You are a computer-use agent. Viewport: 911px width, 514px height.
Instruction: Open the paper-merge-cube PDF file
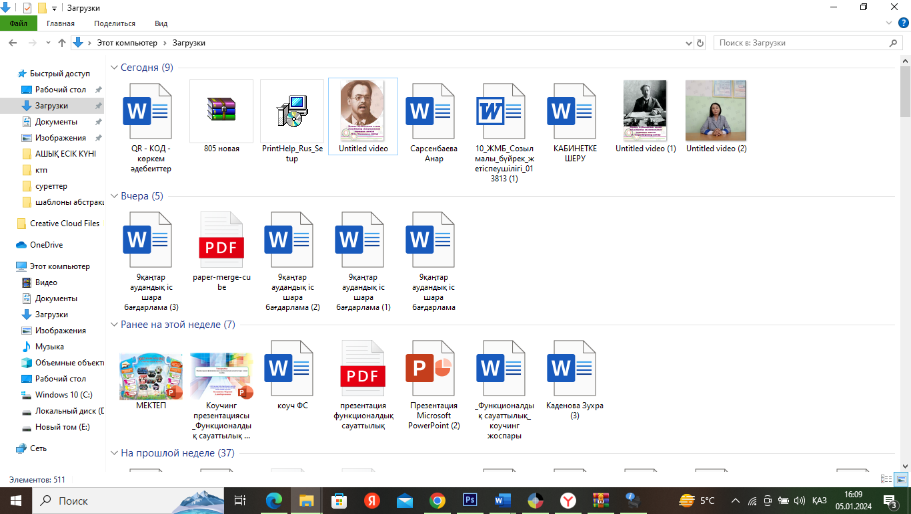coord(221,243)
